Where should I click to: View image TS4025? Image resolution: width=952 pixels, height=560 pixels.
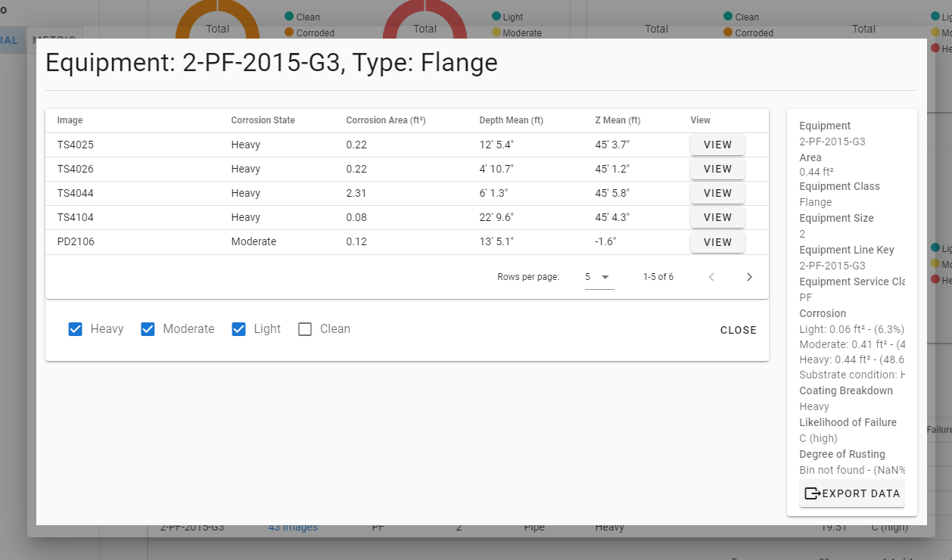coord(717,145)
